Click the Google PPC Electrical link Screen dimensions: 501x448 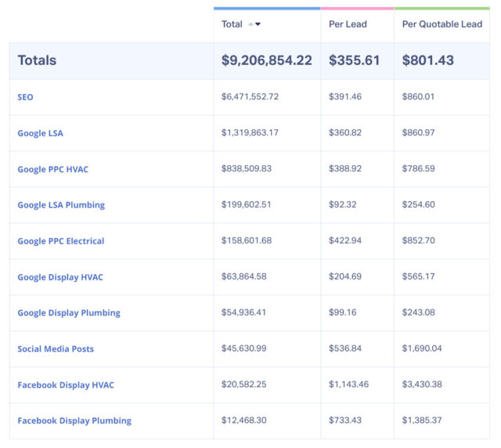60,241
